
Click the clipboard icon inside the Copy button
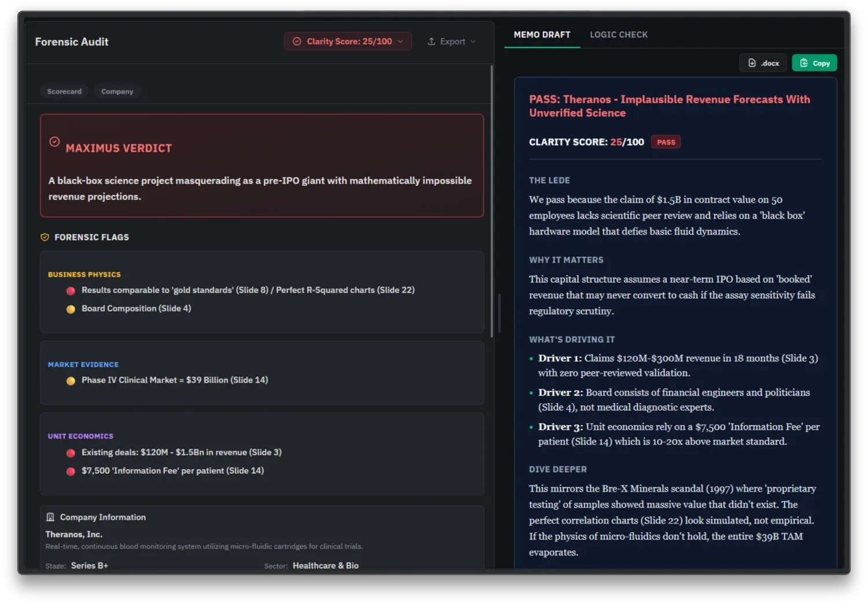click(803, 63)
